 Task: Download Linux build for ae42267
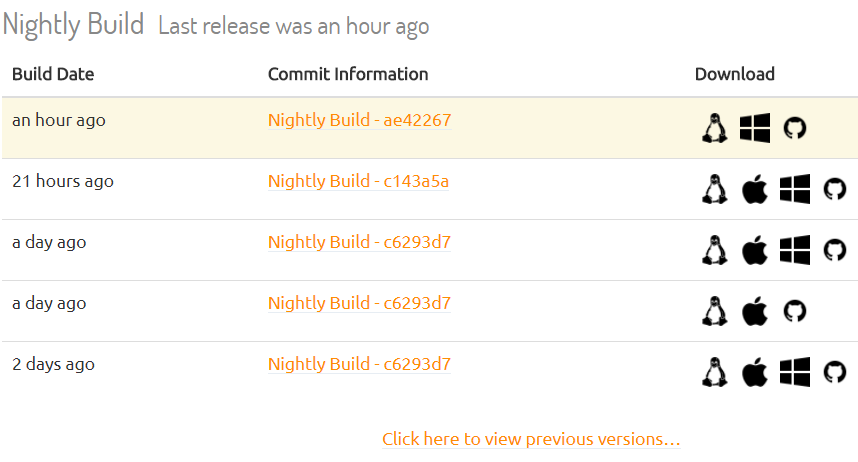pyautogui.click(x=715, y=128)
